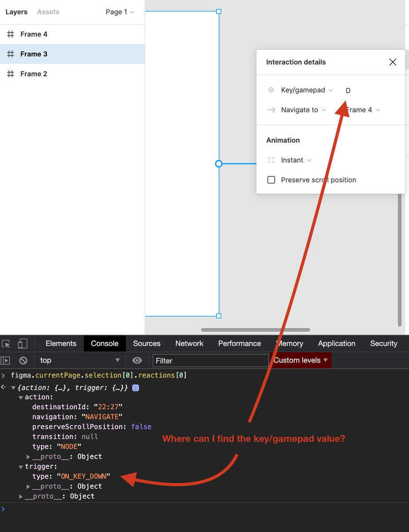
Task: Expand the trigger __proto__ object
Action: [x=28, y=486]
